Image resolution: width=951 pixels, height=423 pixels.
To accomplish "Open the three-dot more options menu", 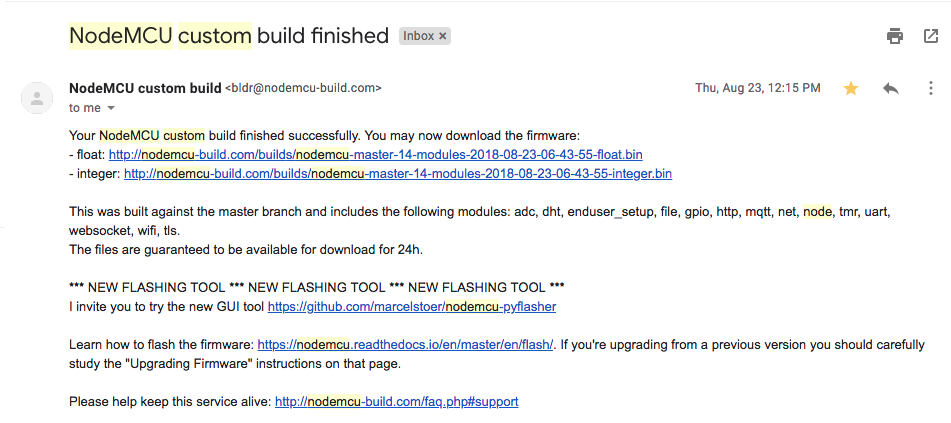I will pos(931,89).
